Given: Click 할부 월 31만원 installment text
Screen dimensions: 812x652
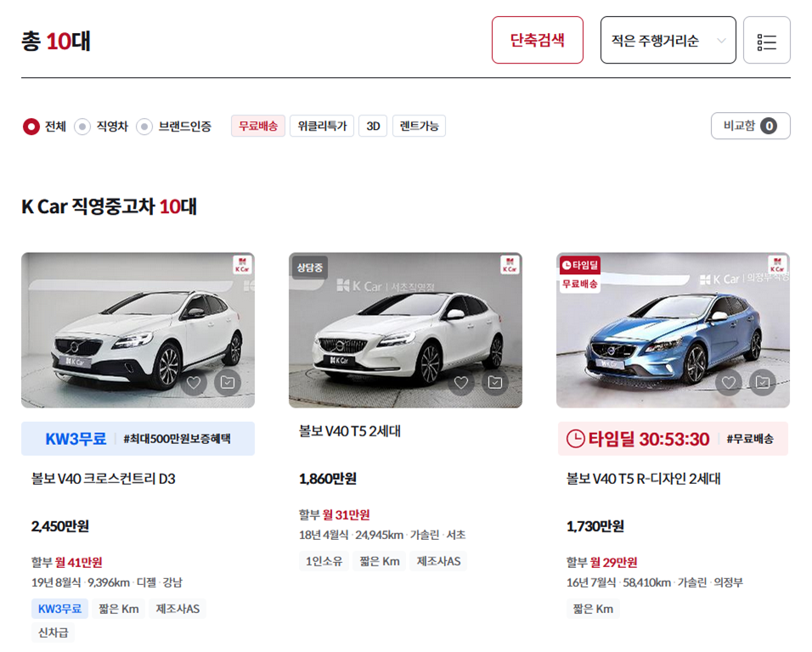Looking at the screenshot, I should [x=335, y=514].
